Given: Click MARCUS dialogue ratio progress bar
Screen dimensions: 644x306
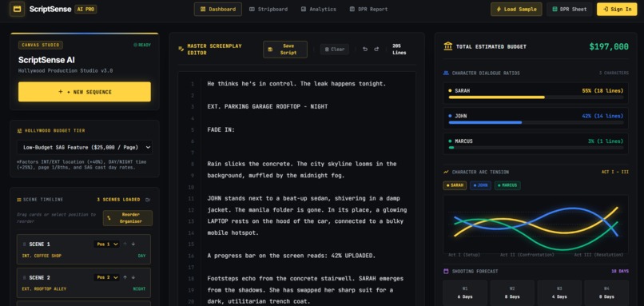Looking at the screenshot, I should pyautogui.click(x=535, y=148).
